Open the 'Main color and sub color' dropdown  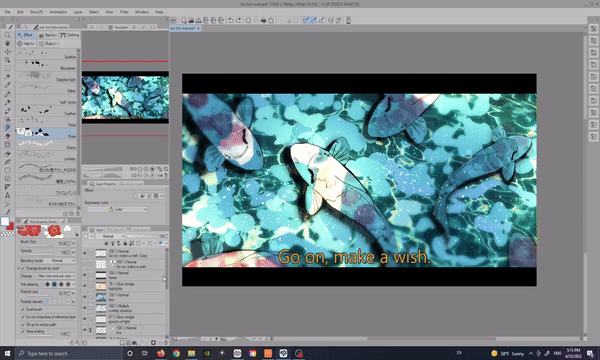tap(56, 276)
